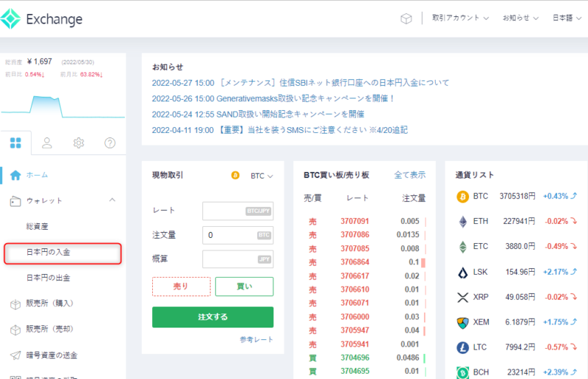Click the XRP coin icon in 通貨リスト
Image resolution: width=588 pixels, height=379 pixels.
[x=463, y=297]
